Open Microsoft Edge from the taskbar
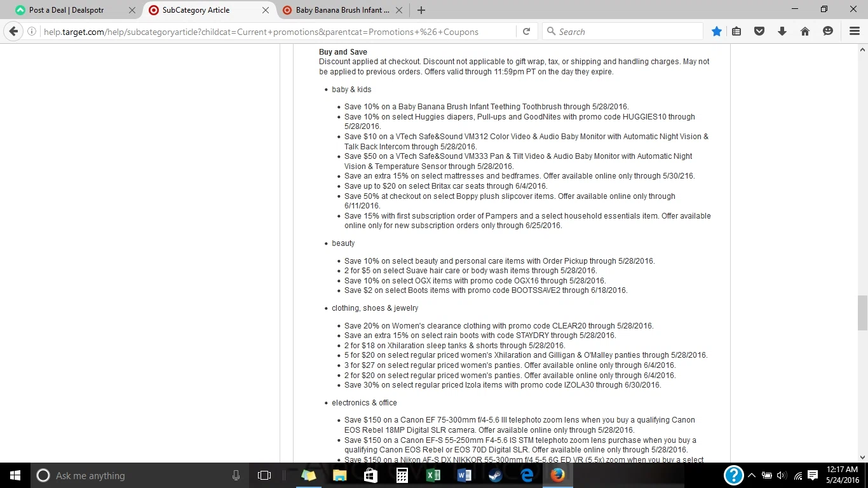 [527, 475]
